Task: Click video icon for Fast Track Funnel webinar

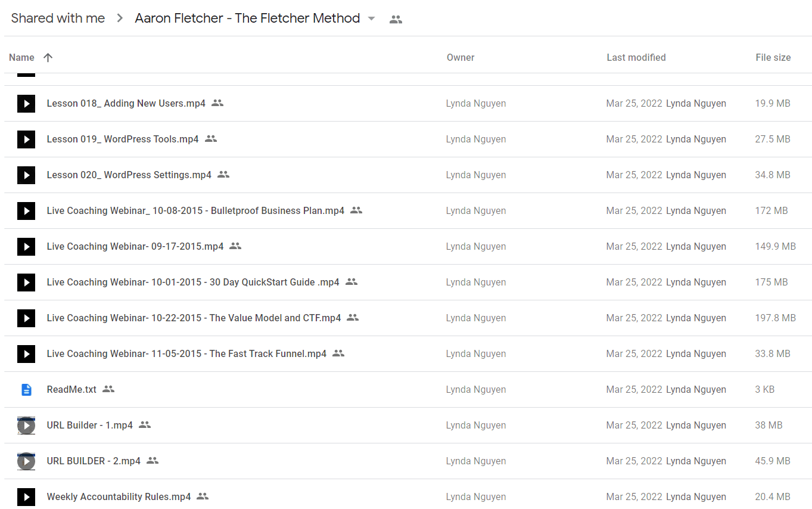Action: (x=26, y=354)
